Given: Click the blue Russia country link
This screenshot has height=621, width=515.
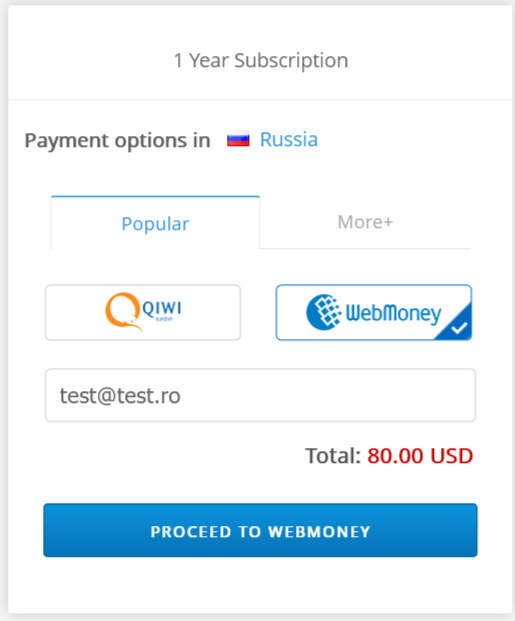Looking at the screenshot, I should coord(289,139).
